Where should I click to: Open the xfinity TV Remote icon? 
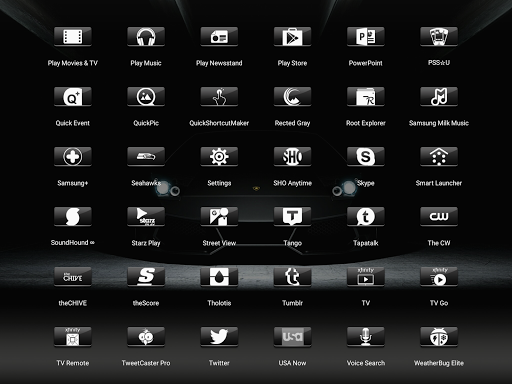73,336
